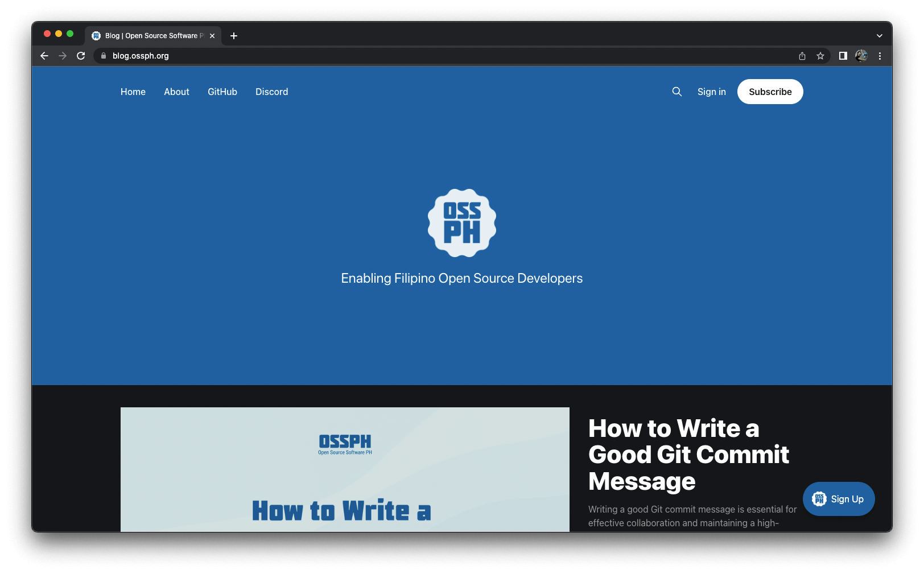This screenshot has width=924, height=574.
Task: Open the Discord nav link
Action: [x=272, y=92]
